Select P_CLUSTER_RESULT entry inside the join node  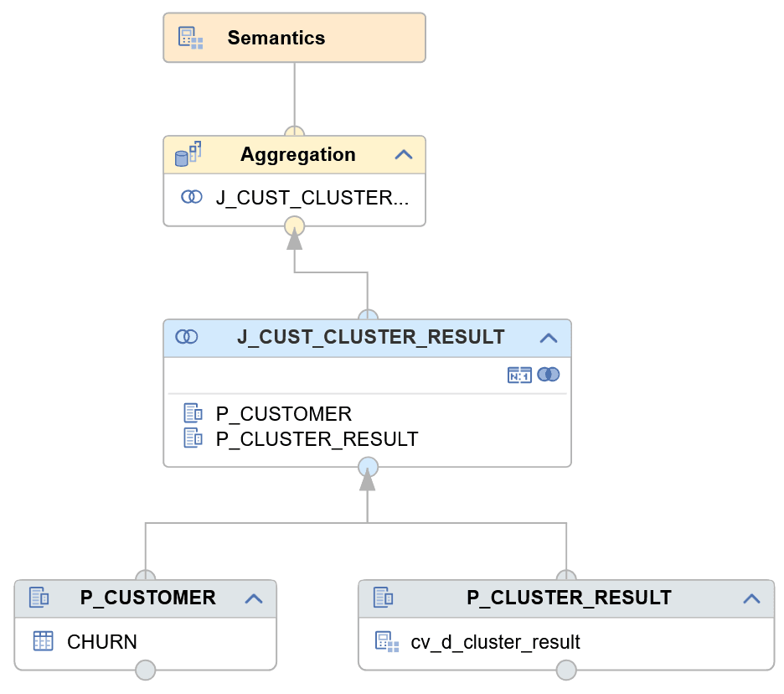point(316,438)
